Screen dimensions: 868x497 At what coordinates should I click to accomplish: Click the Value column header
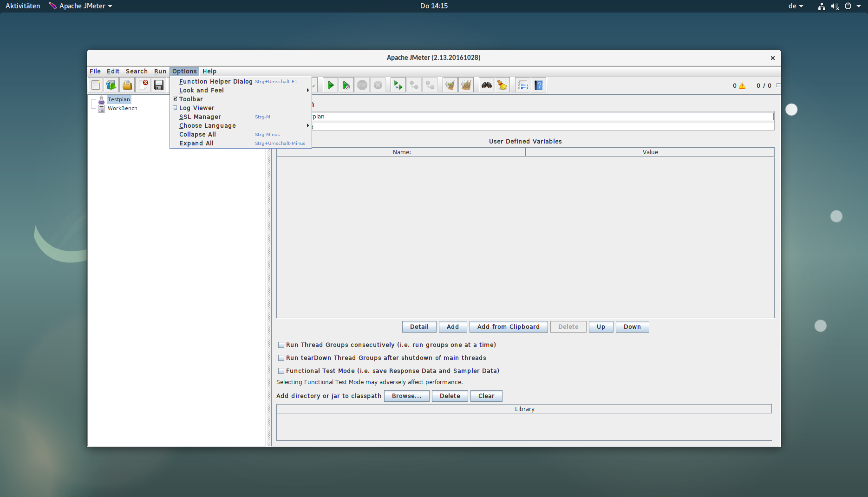pyautogui.click(x=650, y=152)
